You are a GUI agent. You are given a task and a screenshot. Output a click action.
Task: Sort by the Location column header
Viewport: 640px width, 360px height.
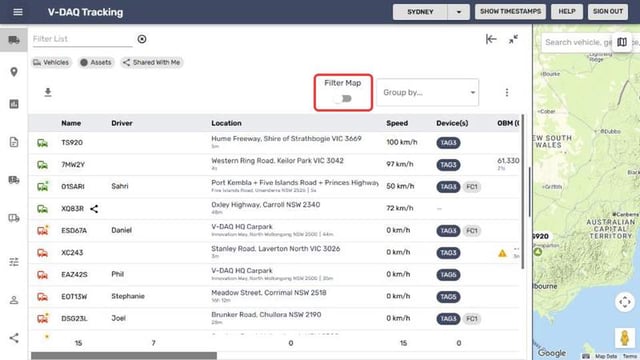(x=226, y=123)
